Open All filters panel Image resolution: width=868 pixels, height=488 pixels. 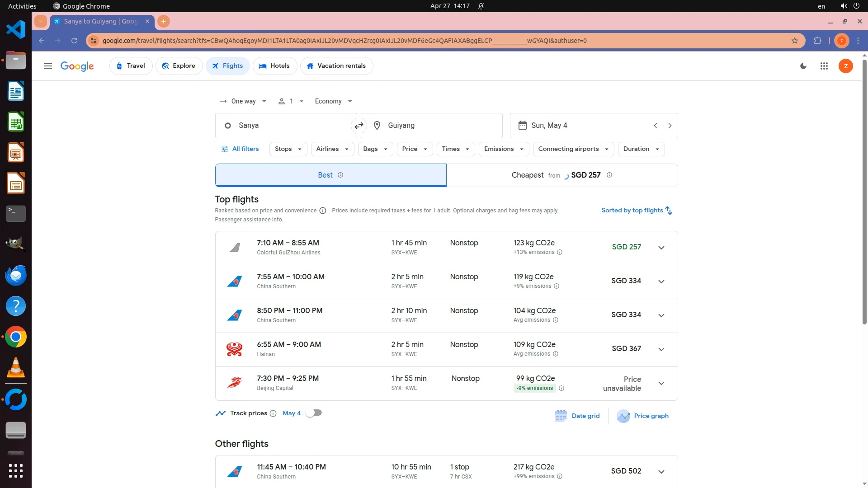pos(240,149)
